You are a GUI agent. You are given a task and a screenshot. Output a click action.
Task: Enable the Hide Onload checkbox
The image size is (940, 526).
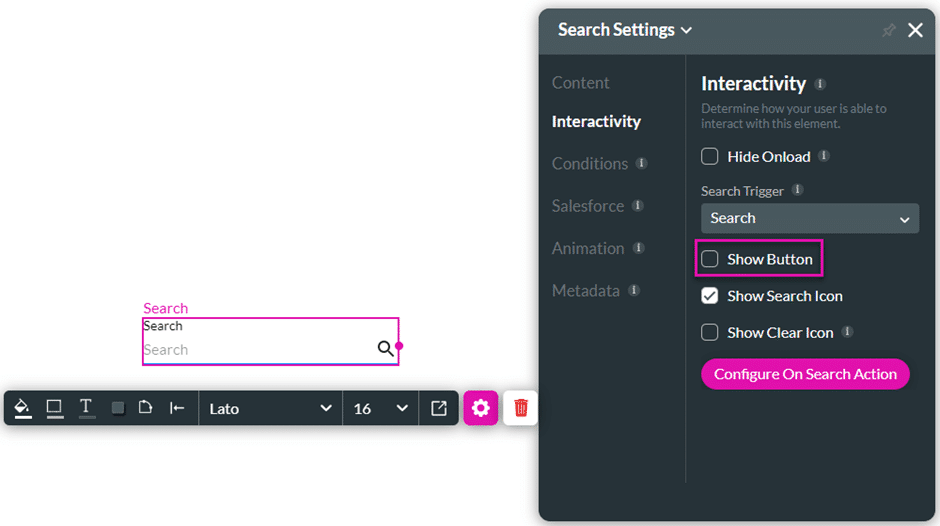(710, 157)
